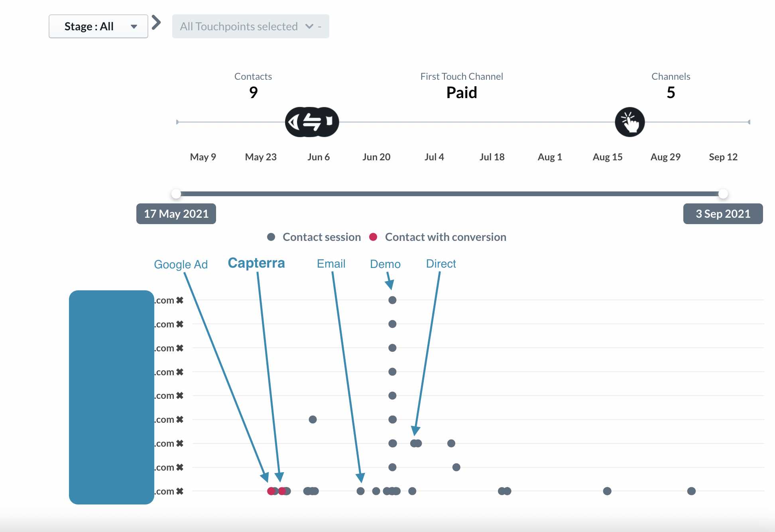The height and width of the screenshot is (532, 775).
Task: Remove the first .com contact row
Action: click(x=180, y=300)
